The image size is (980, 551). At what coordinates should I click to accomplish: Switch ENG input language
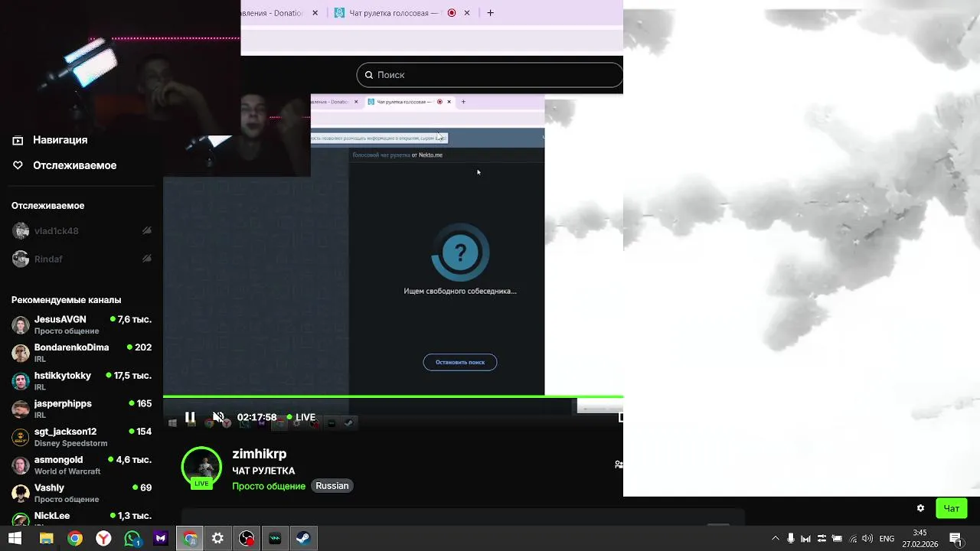point(887,539)
